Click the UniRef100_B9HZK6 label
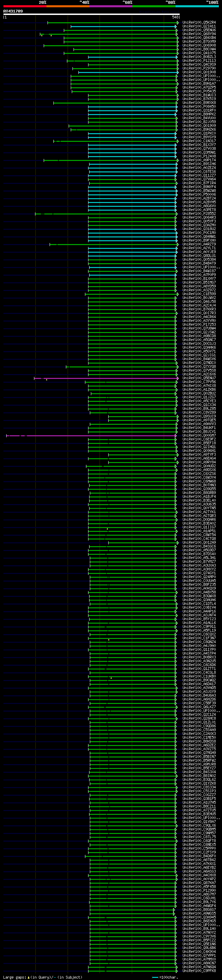Screen dimensions: 222x980 click(x=199, y=129)
